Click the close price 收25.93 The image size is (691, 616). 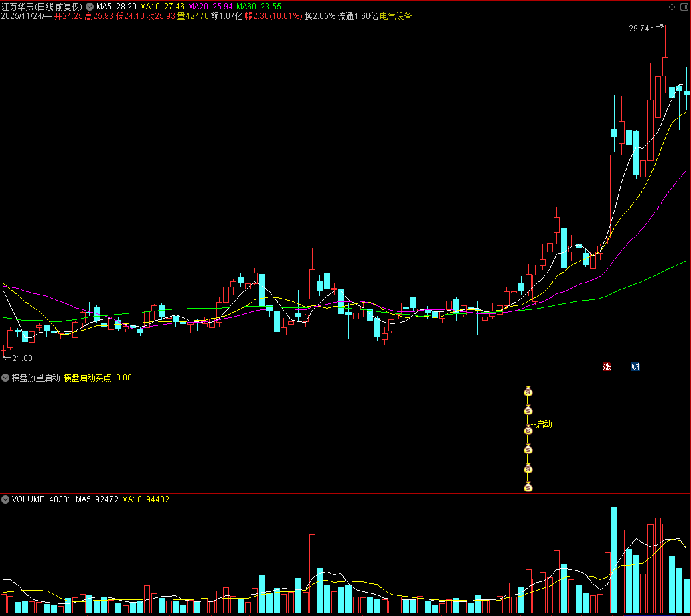tap(161, 16)
